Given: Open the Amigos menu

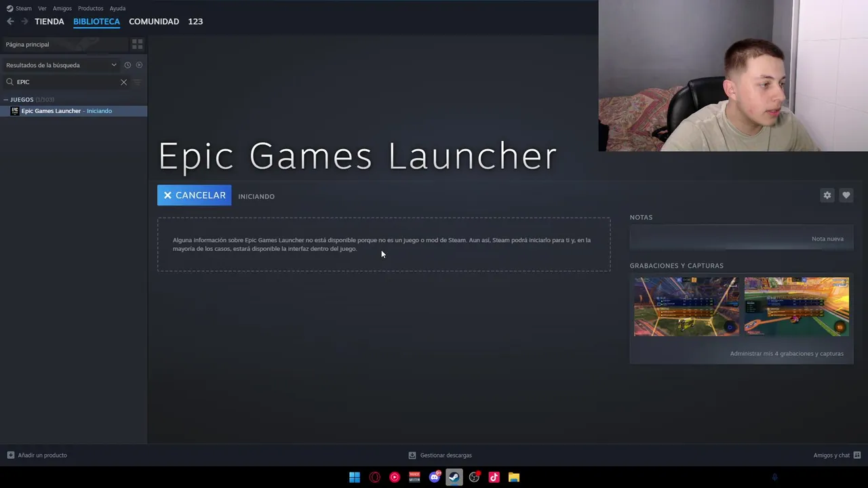Looking at the screenshot, I should click(x=62, y=8).
